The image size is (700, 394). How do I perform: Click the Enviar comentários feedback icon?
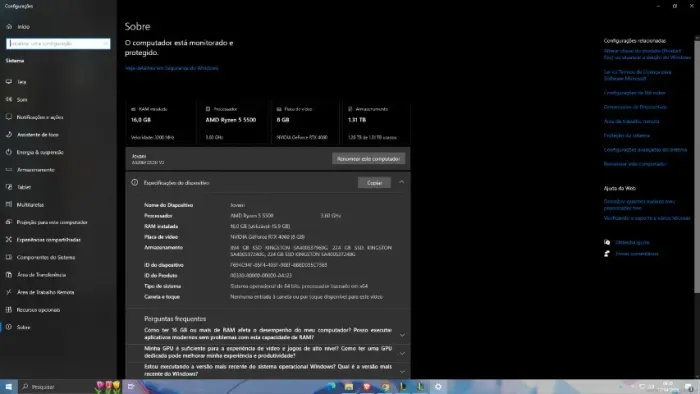[607, 254]
